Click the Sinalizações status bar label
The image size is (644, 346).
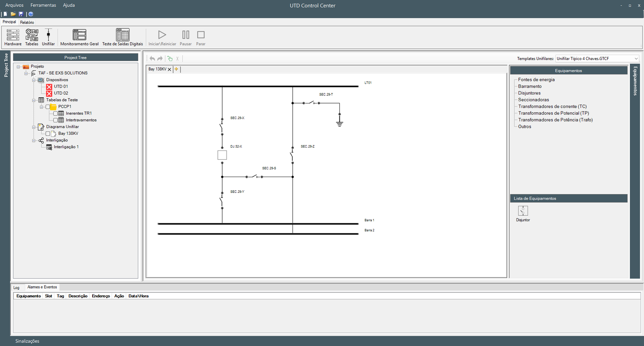point(27,341)
